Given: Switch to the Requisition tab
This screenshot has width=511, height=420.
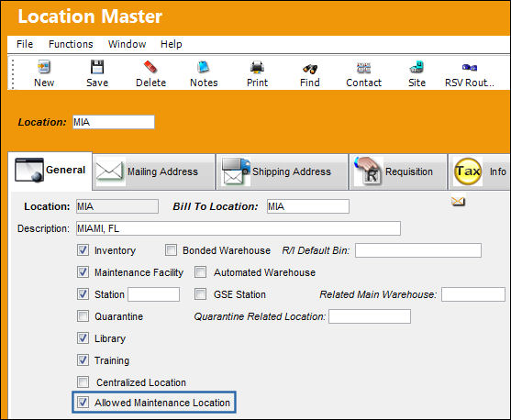Looking at the screenshot, I should click(x=398, y=171).
